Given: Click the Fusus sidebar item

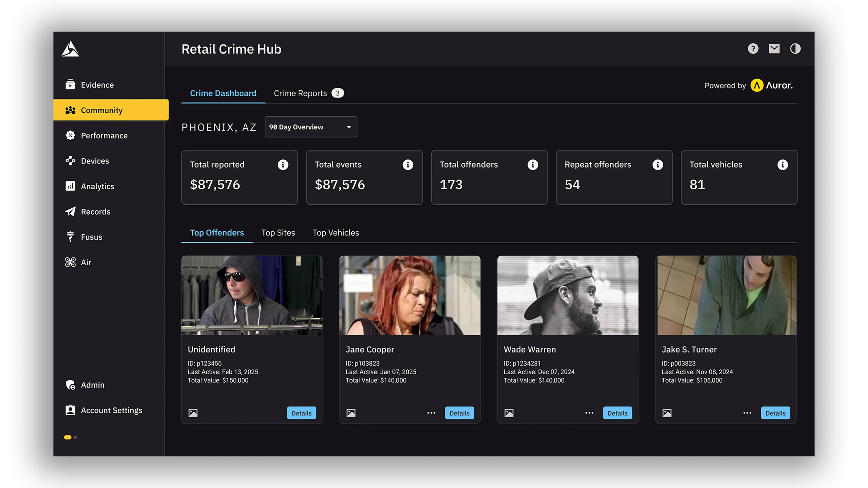Looking at the screenshot, I should pyautogui.click(x=91, y=237).
